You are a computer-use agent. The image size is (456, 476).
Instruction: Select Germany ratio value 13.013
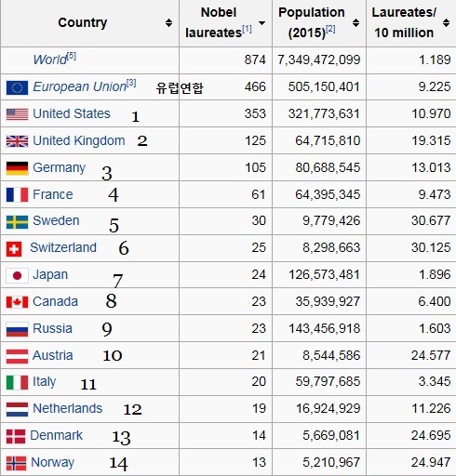[431, 167]
